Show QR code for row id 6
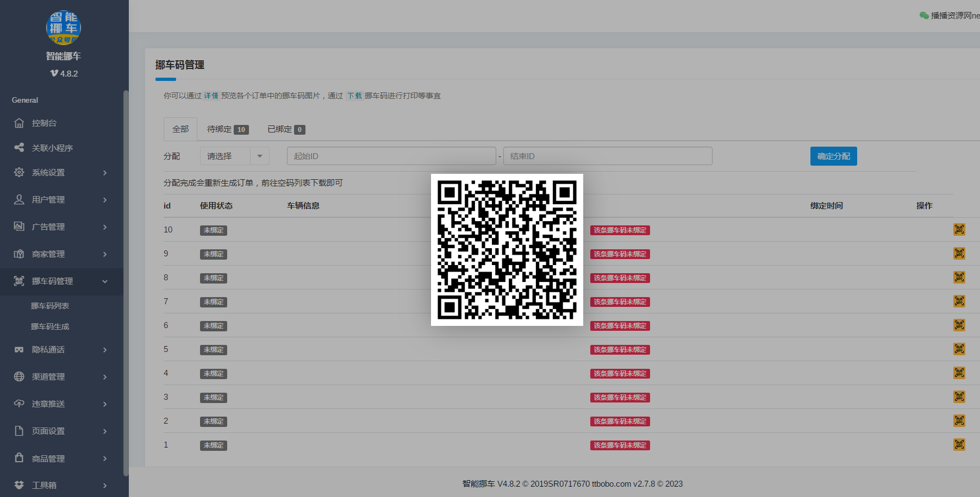Image resolution: width=980 pixels, height=497 pixels. click(959, 325)
